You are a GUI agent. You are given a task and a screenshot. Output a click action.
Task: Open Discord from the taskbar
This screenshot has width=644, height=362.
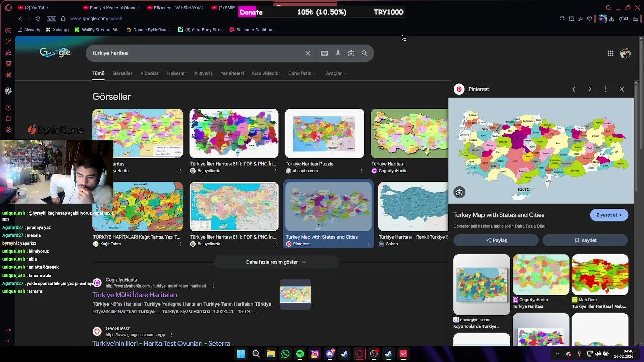330,354
